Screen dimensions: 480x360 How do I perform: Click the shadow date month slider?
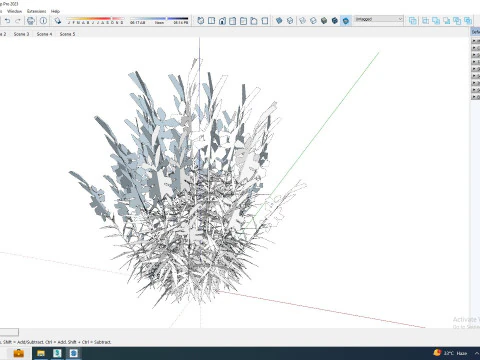pyautogui.click(x=95, y=21)
